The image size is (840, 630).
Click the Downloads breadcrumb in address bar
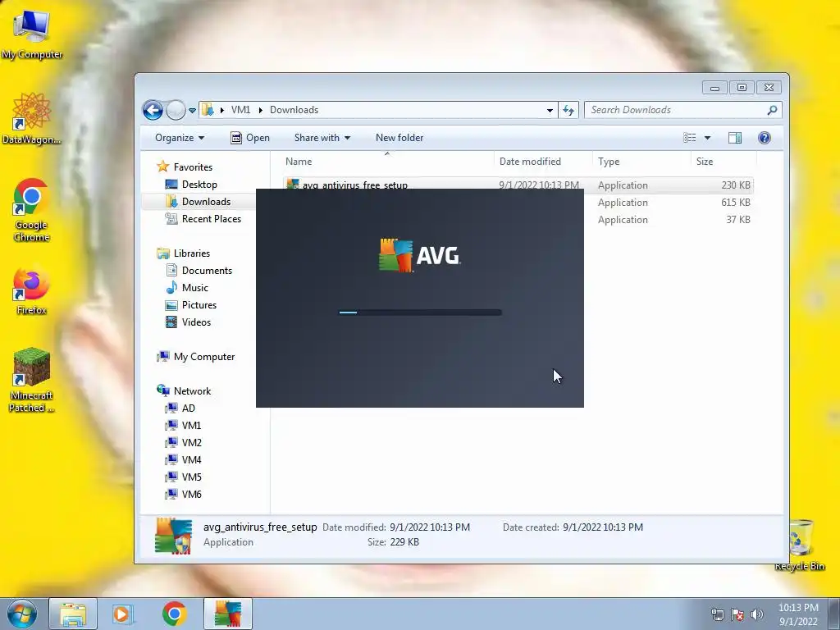(x=294, y=110)
